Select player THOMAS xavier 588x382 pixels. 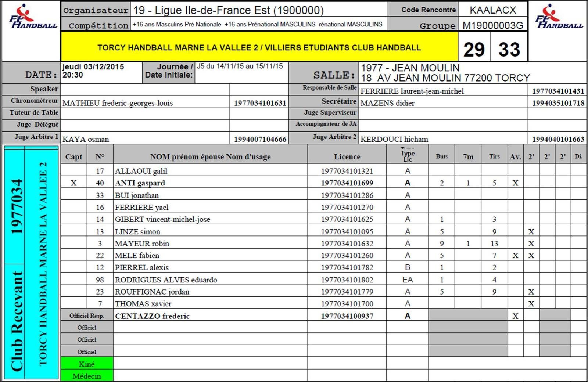143,304
